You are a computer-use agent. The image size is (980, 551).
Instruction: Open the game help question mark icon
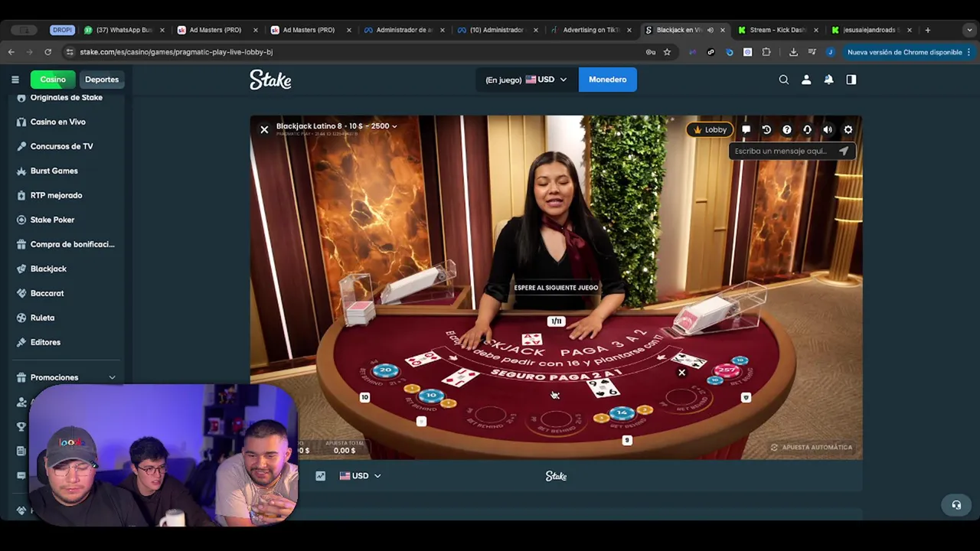[786, 129]
